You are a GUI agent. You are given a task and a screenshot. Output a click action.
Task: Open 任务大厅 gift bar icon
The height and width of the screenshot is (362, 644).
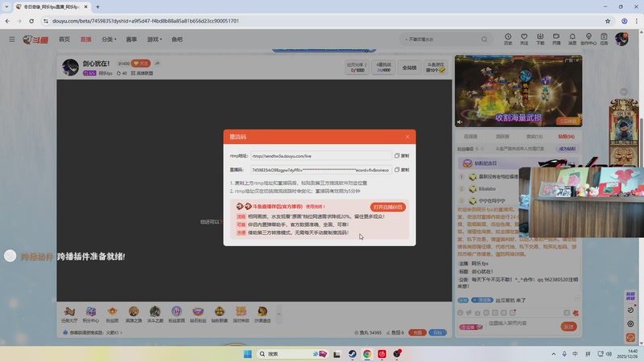click(x=69, y=315)
